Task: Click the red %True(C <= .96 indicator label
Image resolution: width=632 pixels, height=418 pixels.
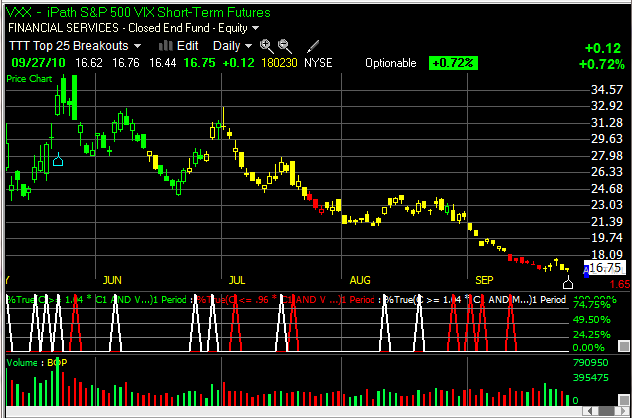Action: pos(285,299)
